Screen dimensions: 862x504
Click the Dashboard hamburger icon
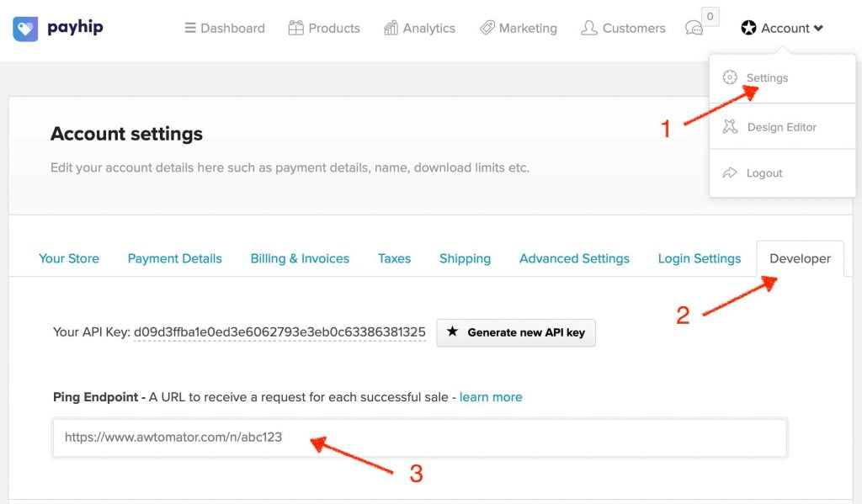coord(190,28)
